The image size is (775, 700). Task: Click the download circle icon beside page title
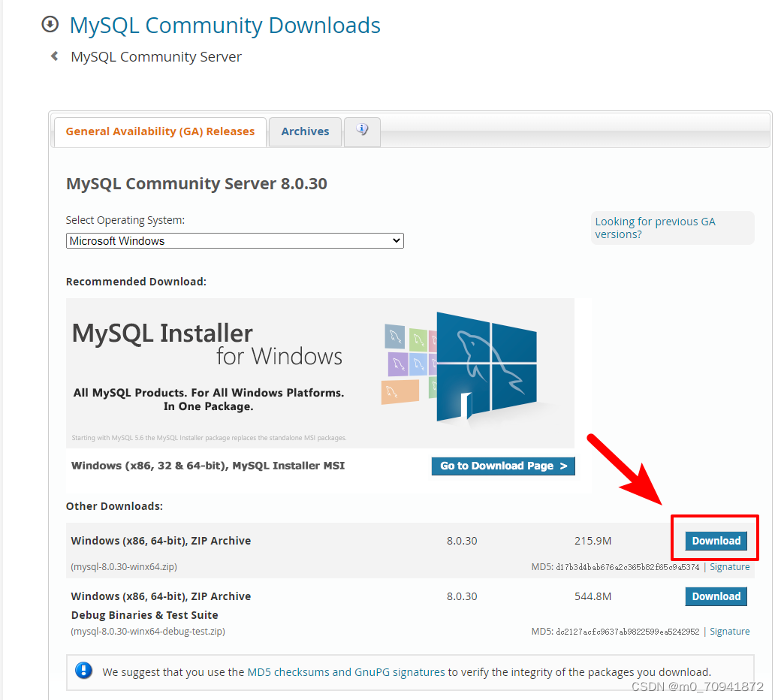(x=50, y=24)
